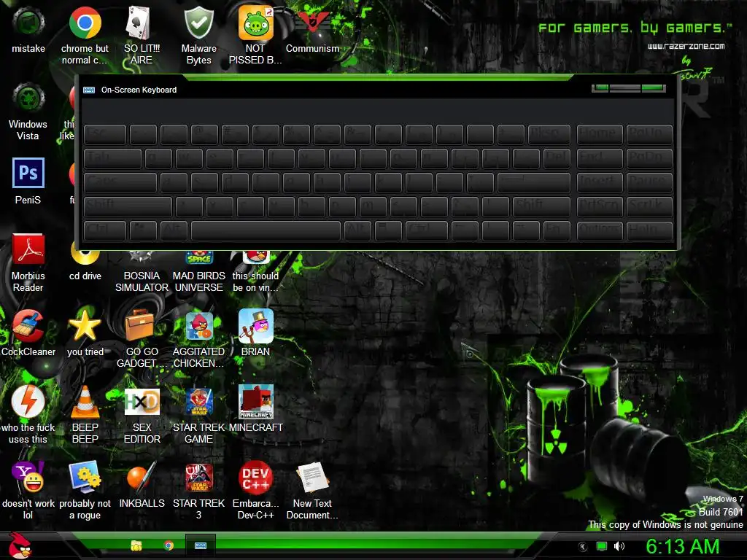Open the file explorer taskbar icon
This screenshot has width=747, height=560.
point(136,545)
